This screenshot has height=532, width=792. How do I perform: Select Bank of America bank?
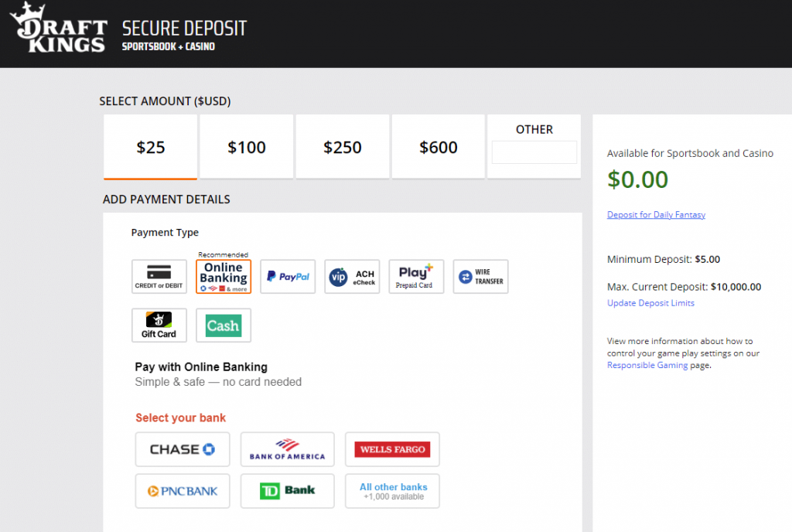(288, 449)
